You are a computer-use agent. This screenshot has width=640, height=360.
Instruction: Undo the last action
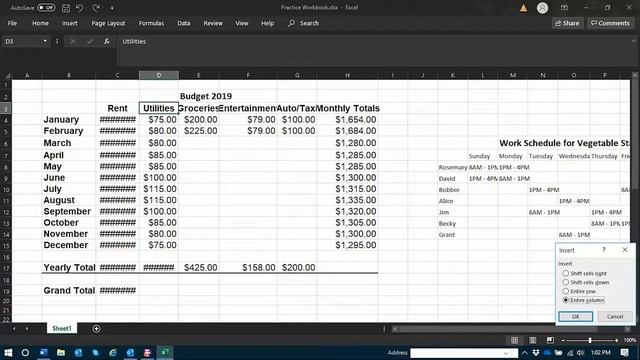tap(80, 8)
